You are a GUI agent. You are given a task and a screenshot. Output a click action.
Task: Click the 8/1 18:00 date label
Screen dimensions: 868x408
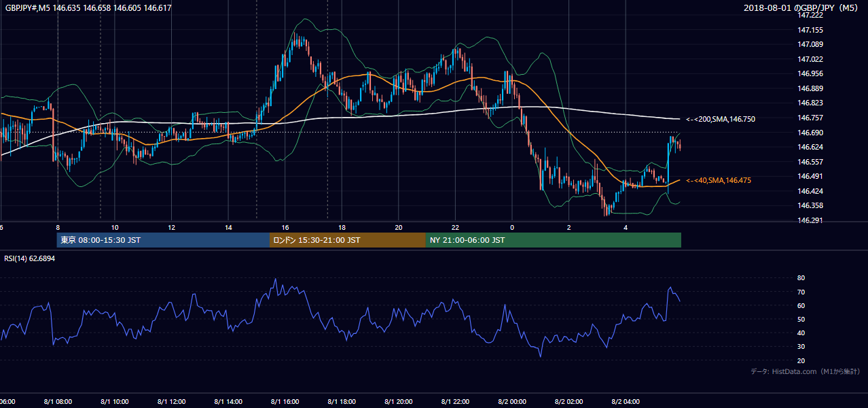tap(342, 401)
